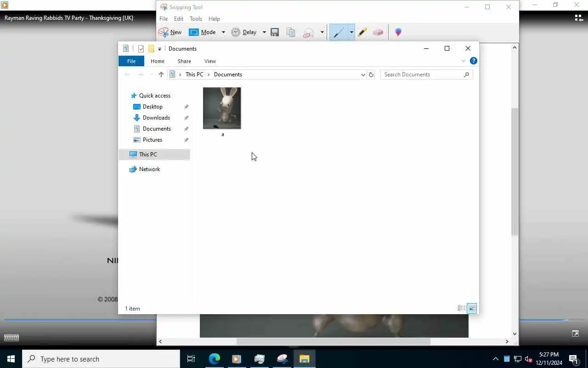
Task: Switch to Large icons view layout
Action: [x=472, y=309]
